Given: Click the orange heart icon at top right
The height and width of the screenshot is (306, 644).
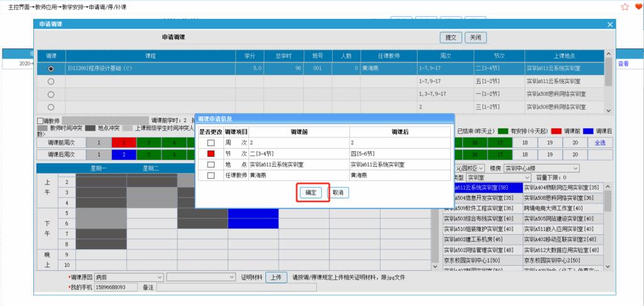Looking at the screenshot, I should [x=638, y=6].
